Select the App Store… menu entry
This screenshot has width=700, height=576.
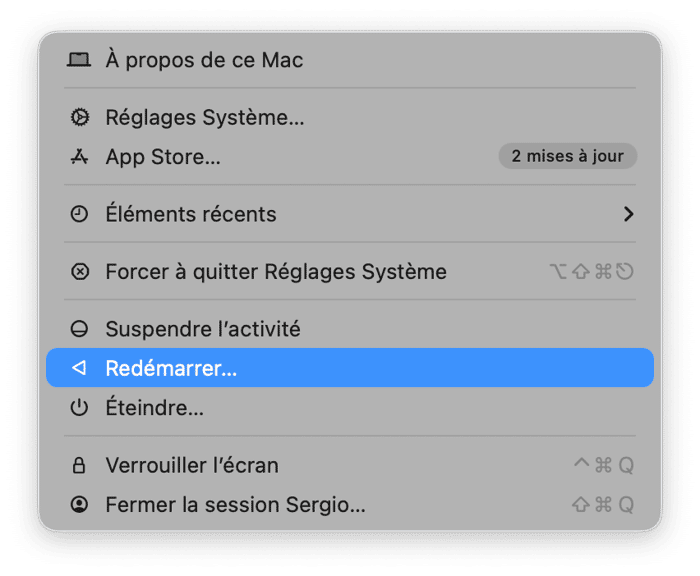tap(163, 157)
